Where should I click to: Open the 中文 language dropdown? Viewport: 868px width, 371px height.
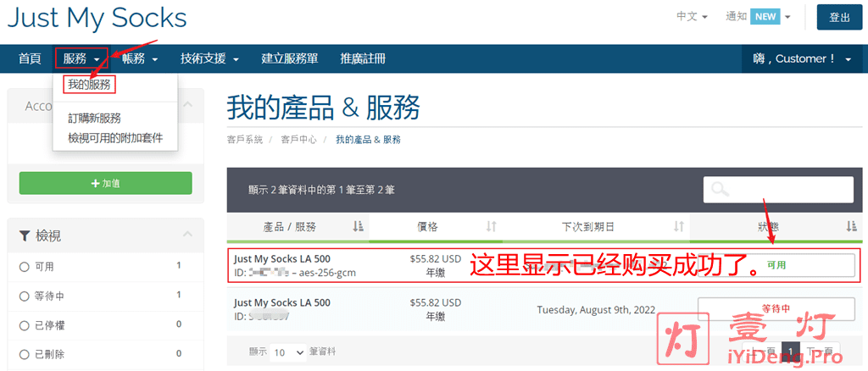(x=692, y=17)
